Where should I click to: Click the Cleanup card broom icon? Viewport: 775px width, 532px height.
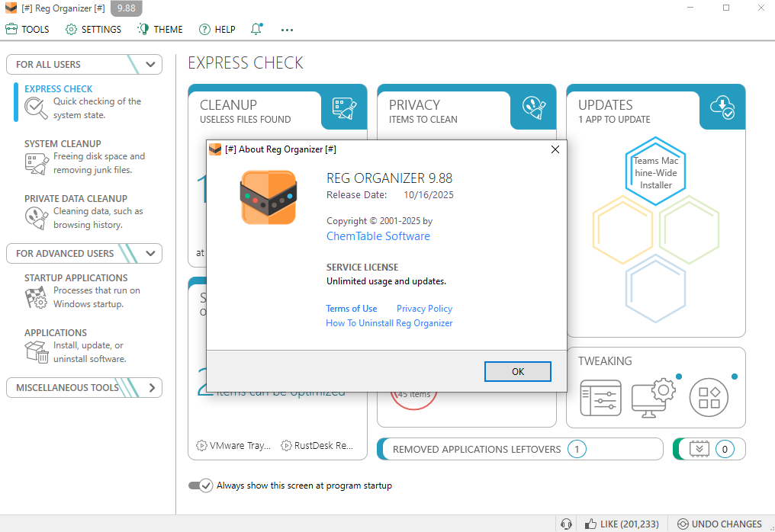tap(345, 108)
